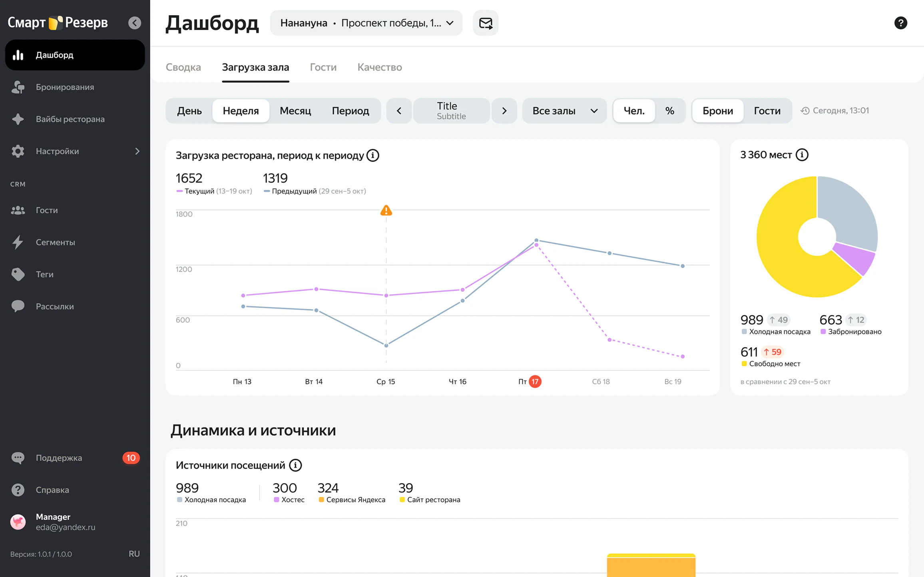This screenshot has height=577, width=924.
Task: Open the Manager eda@yandex.ru profile
Action: [x=75, y=521]
